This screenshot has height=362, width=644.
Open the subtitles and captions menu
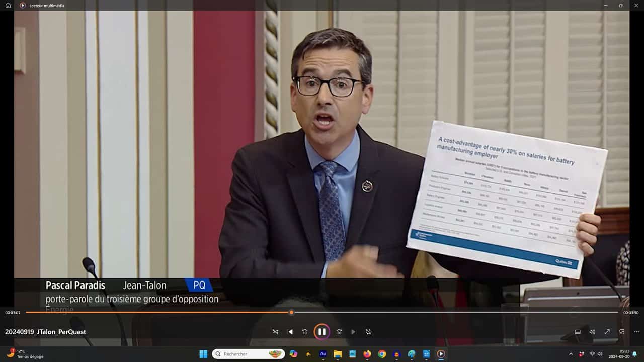tap(578, 332)
